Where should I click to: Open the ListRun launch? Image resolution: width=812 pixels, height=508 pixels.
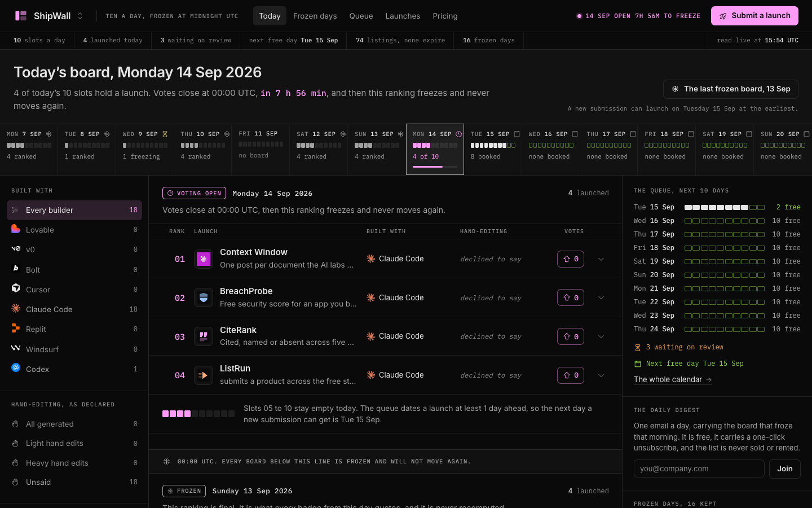[x=235, y=369]
